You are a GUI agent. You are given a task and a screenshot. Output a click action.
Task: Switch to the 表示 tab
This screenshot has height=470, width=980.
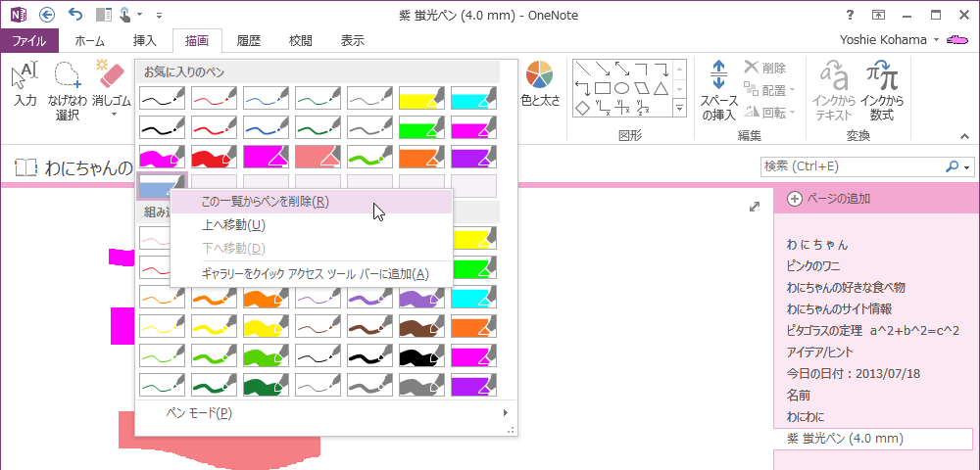(352, 41)
